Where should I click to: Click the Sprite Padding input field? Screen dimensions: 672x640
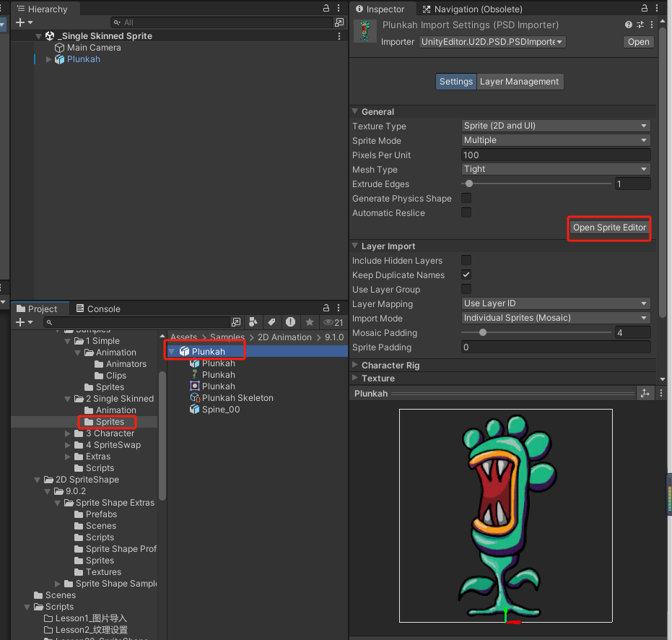(556, 347)
